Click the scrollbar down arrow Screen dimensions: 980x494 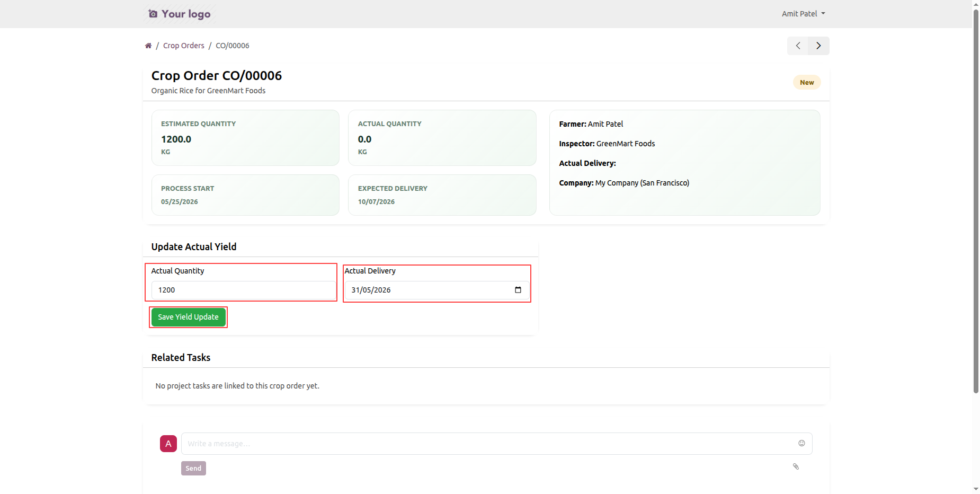[976, 489]
